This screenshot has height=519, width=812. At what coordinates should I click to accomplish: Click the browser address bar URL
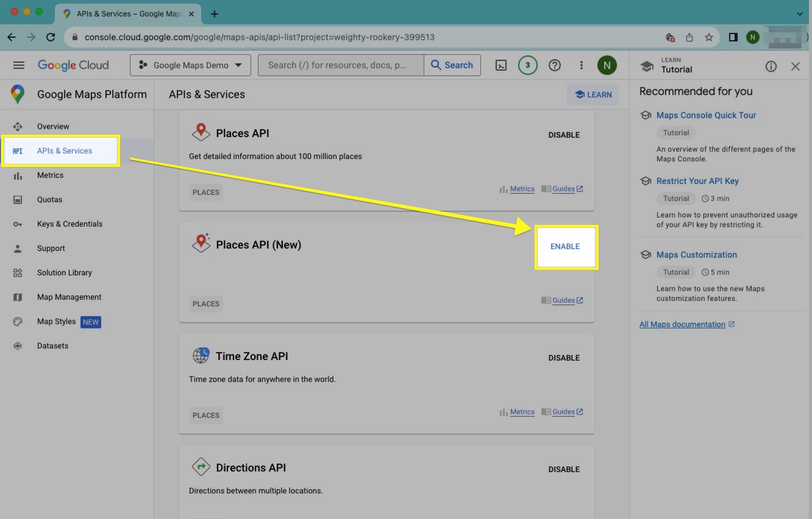pos(260,37)
